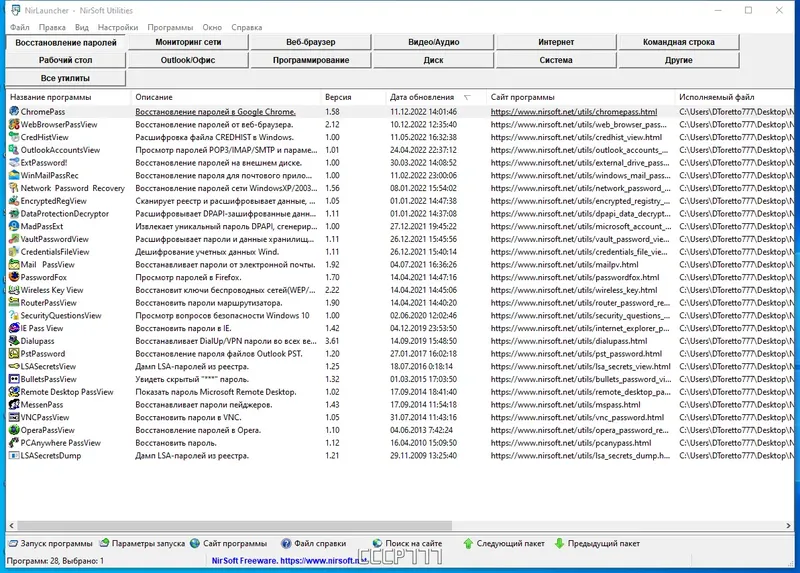Sort by Название программы column header
Image resolution: width=800 pixels, height=573 pixels.
(68, 97)
